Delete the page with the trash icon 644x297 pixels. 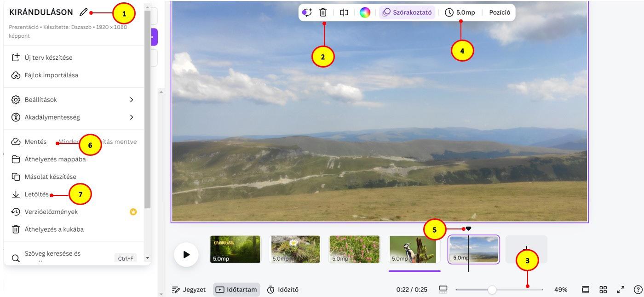(x=323, y=12)
